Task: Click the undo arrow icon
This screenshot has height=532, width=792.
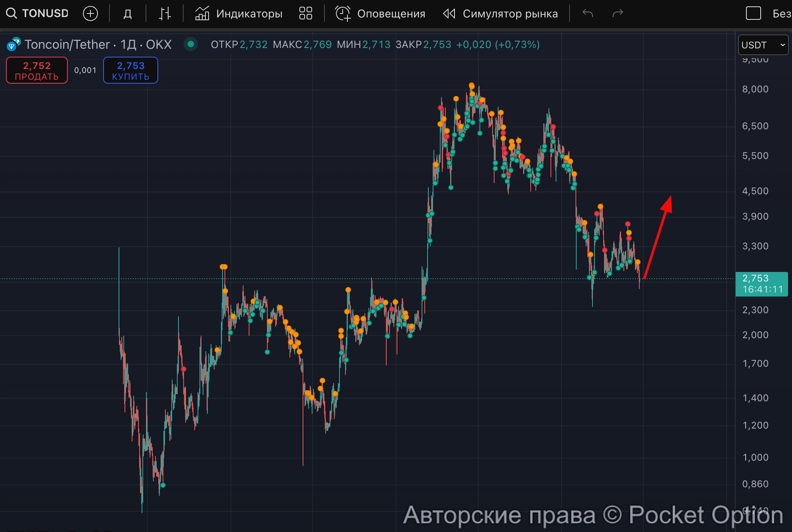Action: point(588,13)
